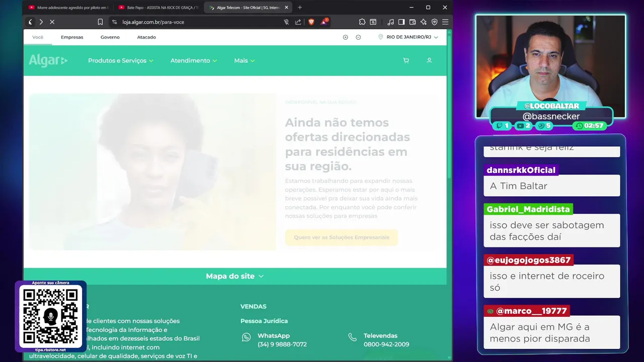Expand the Mais menu
The image size is (644, 362).
click(x=245, y=60)
